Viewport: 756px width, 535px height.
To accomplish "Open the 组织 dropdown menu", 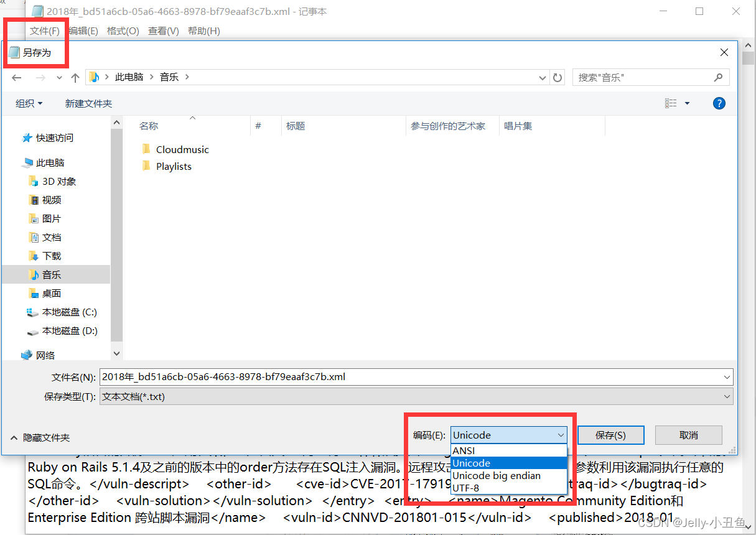I will pos(29,103).
